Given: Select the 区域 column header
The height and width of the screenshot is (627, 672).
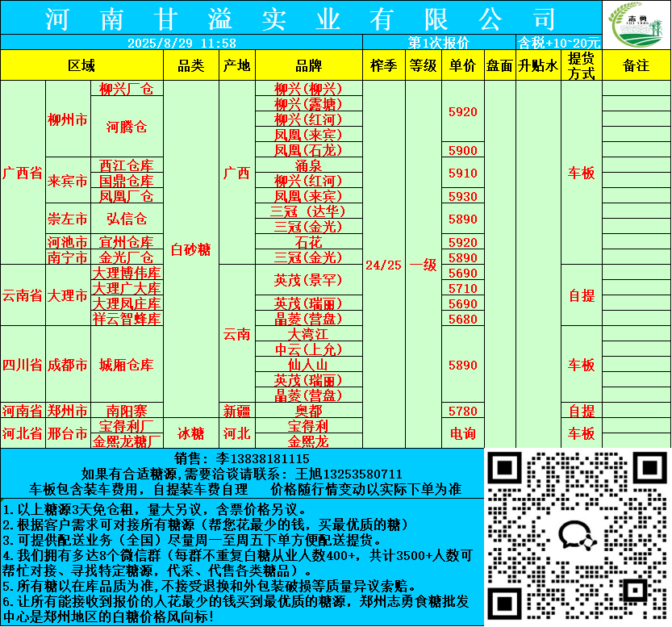Looking at the screenshot, I should (81, 65).
